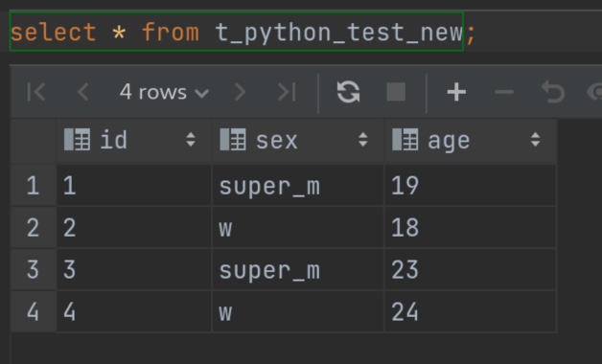The image size is (602, 364).
Task: Select the id cell with value 1
Action: pyautogui.click(x=134, y=185)
